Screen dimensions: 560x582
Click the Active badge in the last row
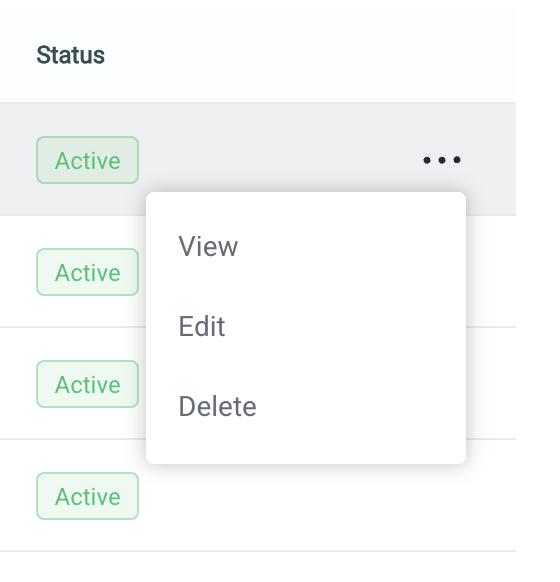pyautogui.click(x=88, y=496)
